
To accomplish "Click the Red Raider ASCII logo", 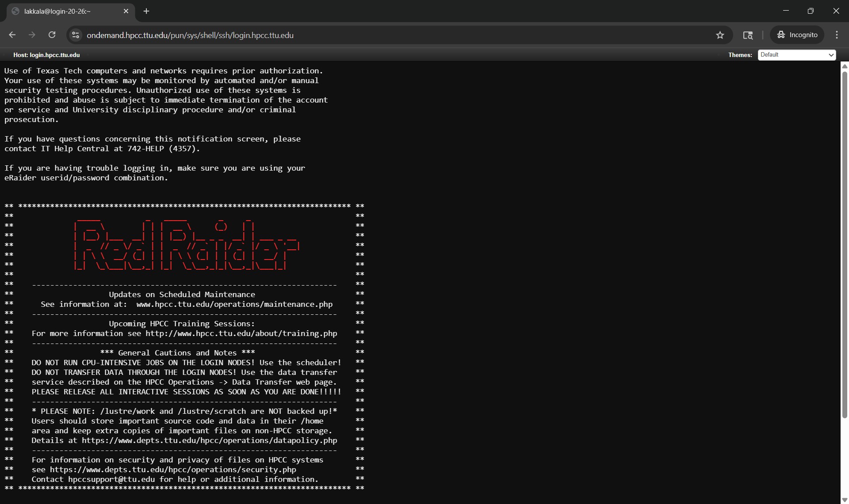I will pos(186,245).
